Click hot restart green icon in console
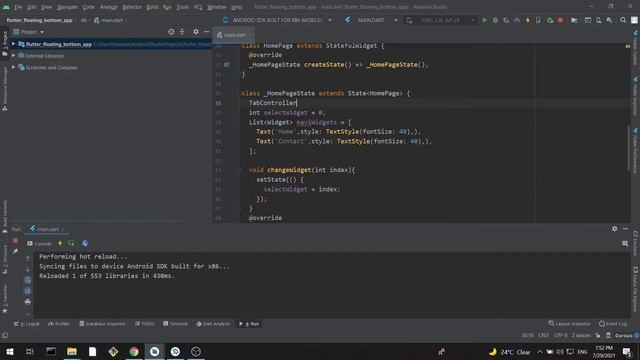The height and width of the screenshot is (360, 640). (x=71, y=243)
